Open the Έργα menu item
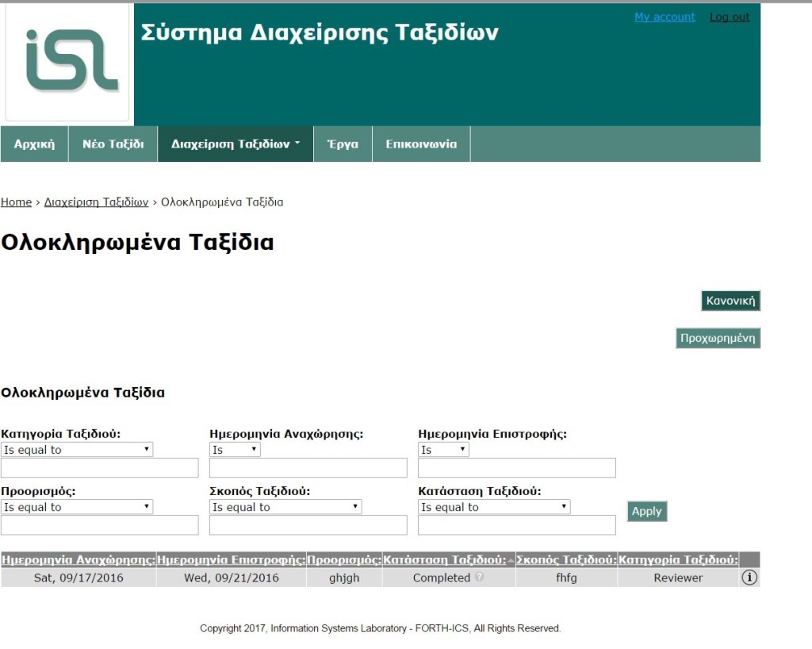The image size is (812, 649). pos(343,144)
